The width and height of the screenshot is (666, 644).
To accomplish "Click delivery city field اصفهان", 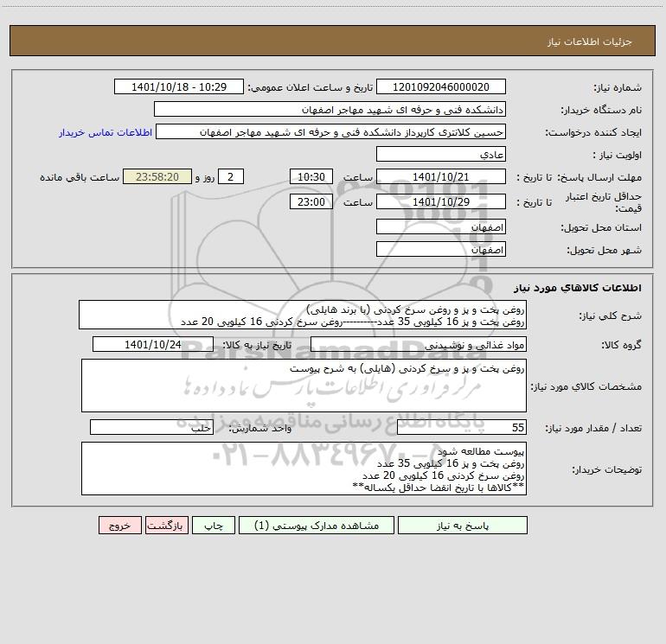I will [441, 249].
